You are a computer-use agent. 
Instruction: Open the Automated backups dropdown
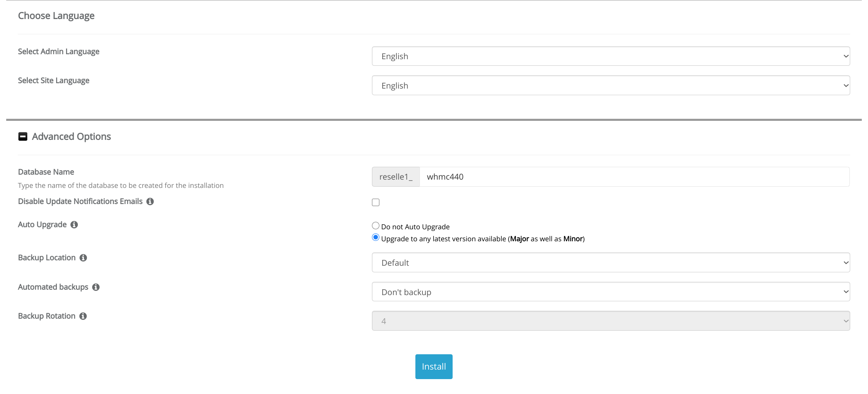pyautogui.click(x=610, y=292)
